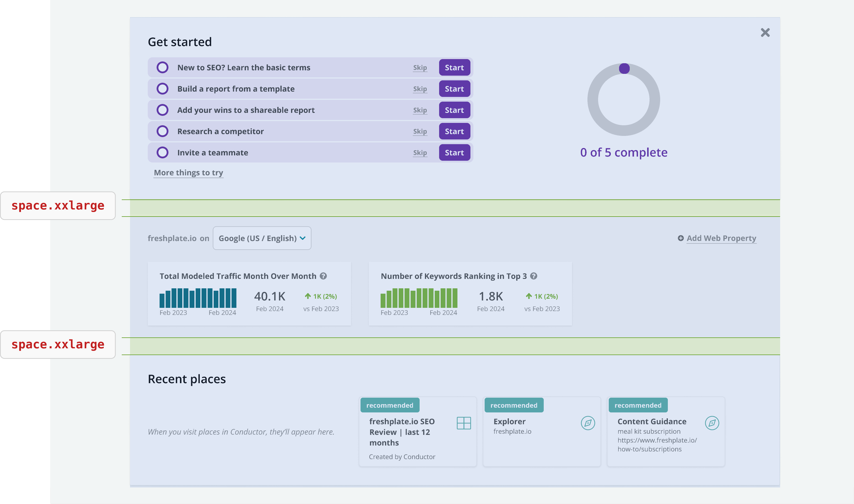This screenshot has height=504, width=854.
Task: Skip Research a competitor
Action: point(420,131)
